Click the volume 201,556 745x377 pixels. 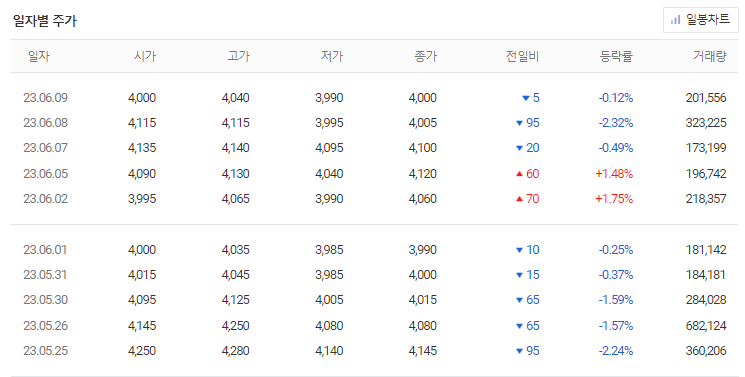(x=706, y=98)
